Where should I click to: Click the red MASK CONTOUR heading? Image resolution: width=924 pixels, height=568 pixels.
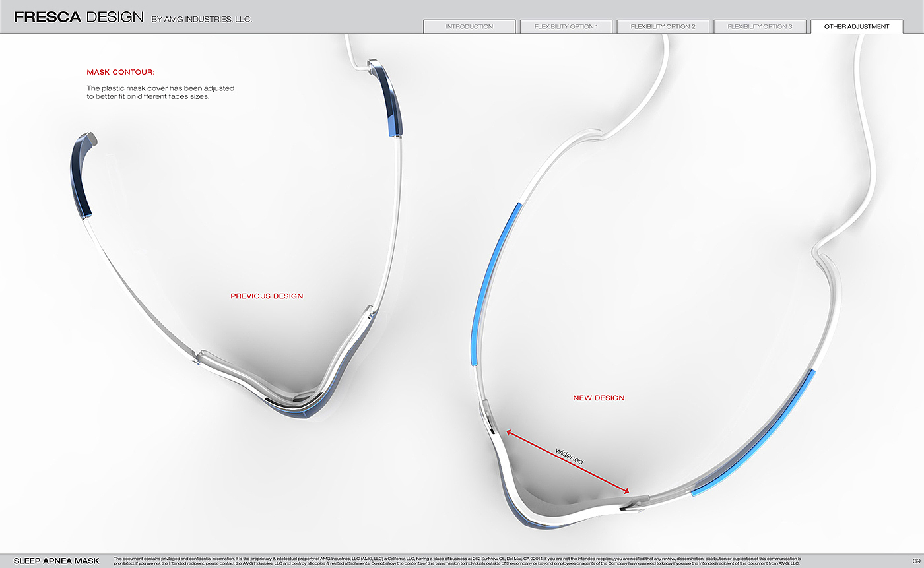[121, 72]
